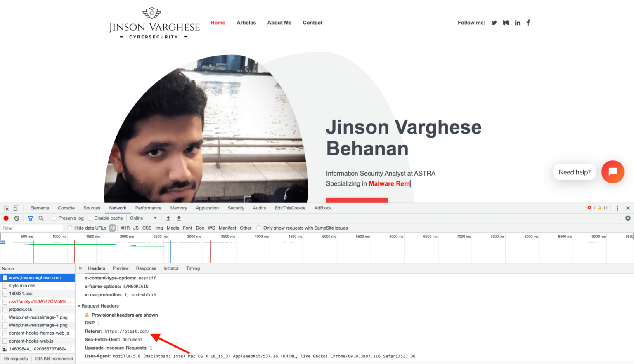Screen dimensions: 634x364
Task: Stop recording network log
Action: (6, 218)
